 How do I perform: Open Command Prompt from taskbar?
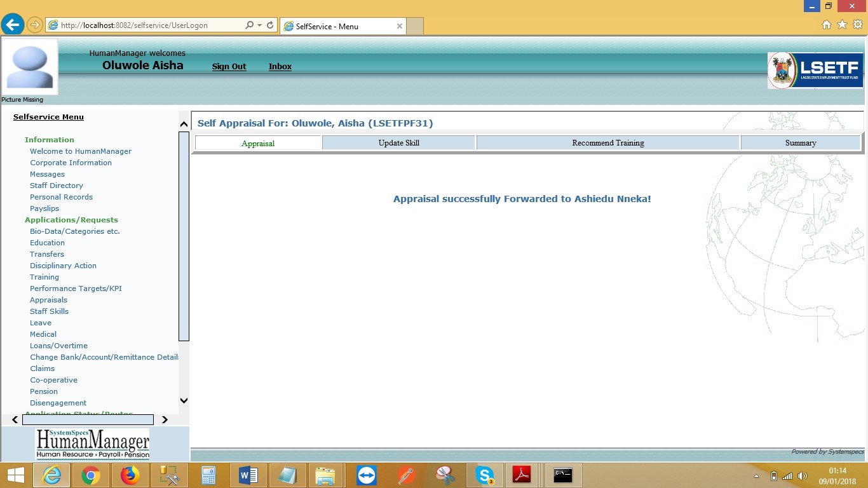[x=563, y=475]
